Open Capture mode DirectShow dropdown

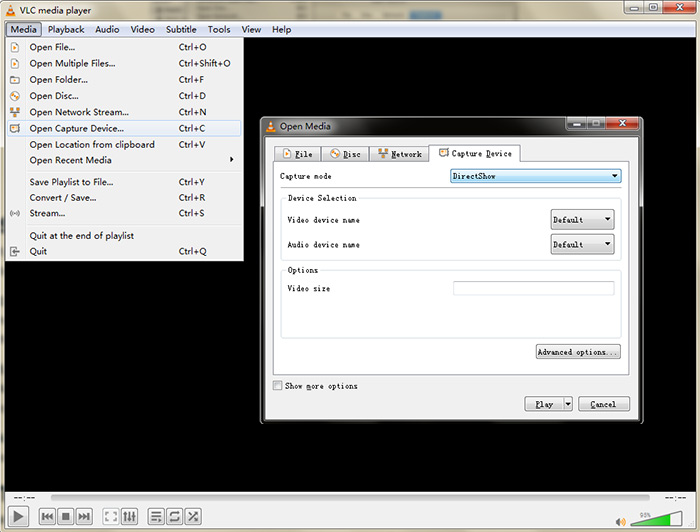pyautogui.click(x=535, y=176)
